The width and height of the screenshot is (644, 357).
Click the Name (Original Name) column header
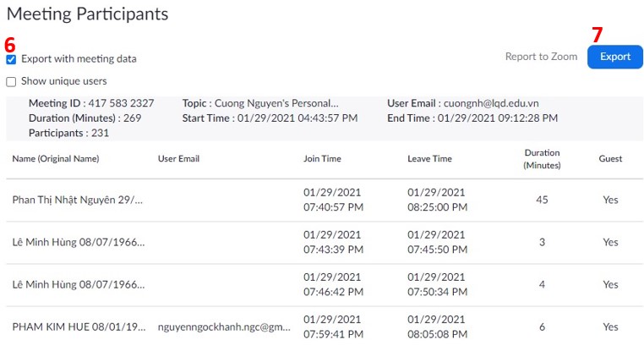point(56,158)
